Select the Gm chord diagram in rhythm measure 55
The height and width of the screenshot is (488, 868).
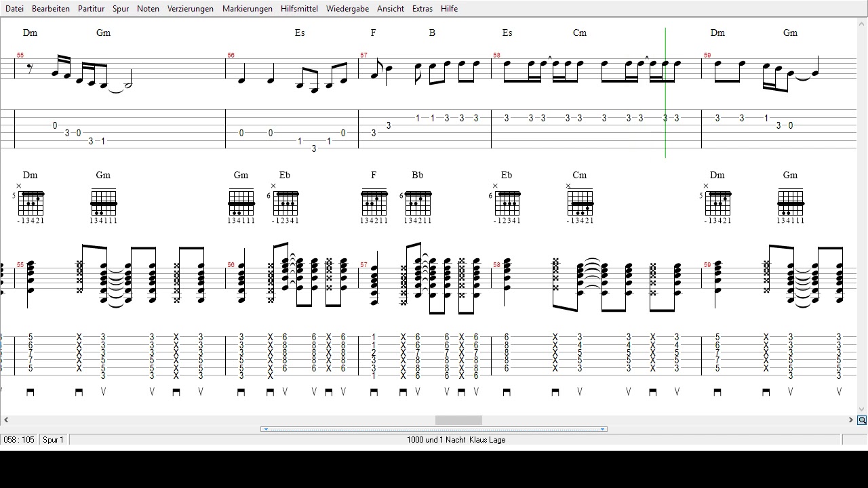click(x=103, y=205)
